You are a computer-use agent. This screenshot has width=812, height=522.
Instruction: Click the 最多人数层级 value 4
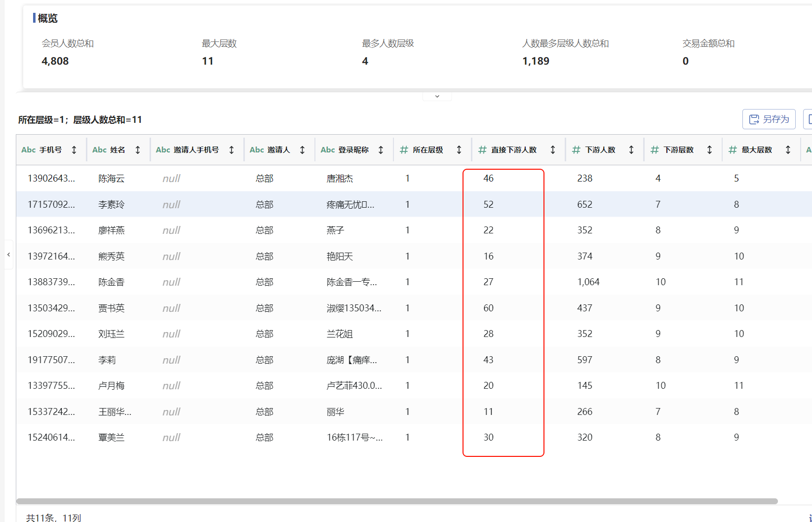click(x=365, y=61)
